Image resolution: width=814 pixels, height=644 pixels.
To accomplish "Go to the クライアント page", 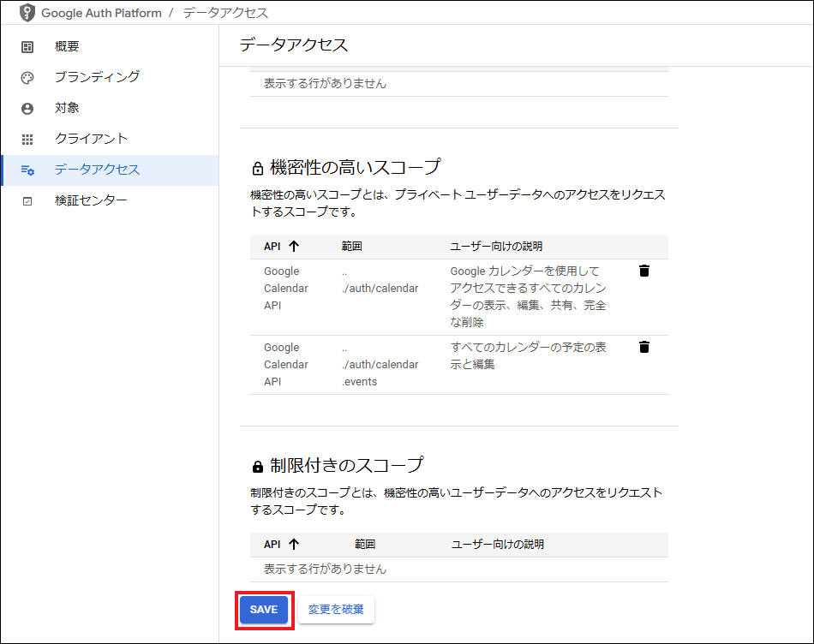I will pyautogui.click(x=91, y=140).
